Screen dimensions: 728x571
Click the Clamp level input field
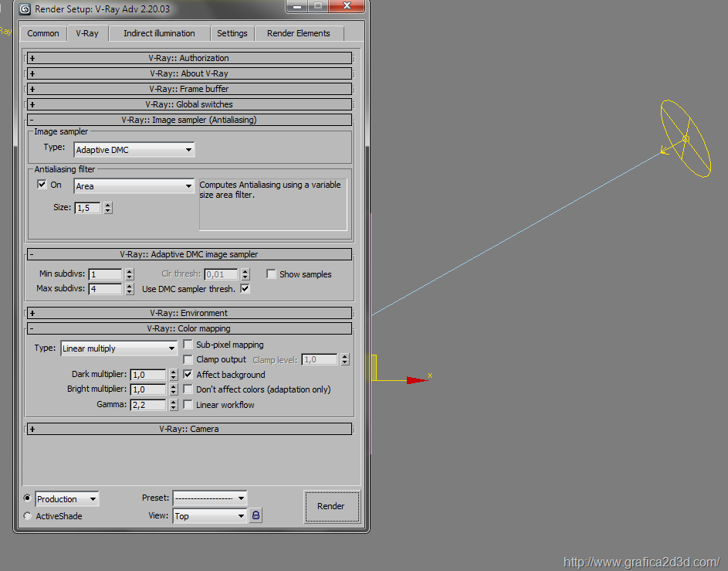pyautogui.click(x=320, y=359)
